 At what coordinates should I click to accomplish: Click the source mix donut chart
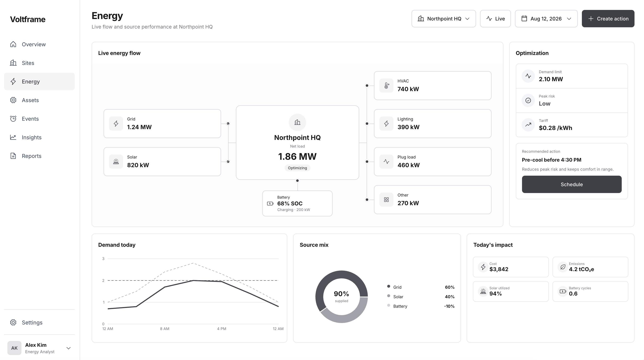341,297
